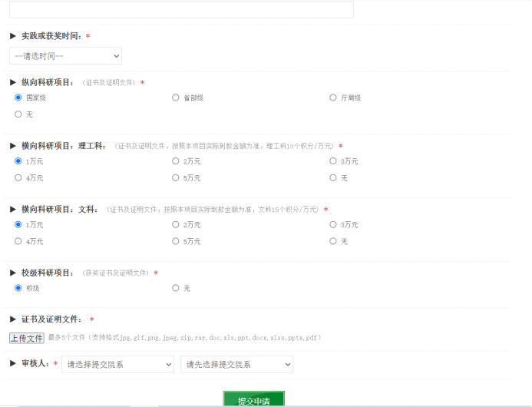Click the 证书及证明文件 heading text
Image resolution: width=532 pixels, height=407 pixels.
pos(51,319)
